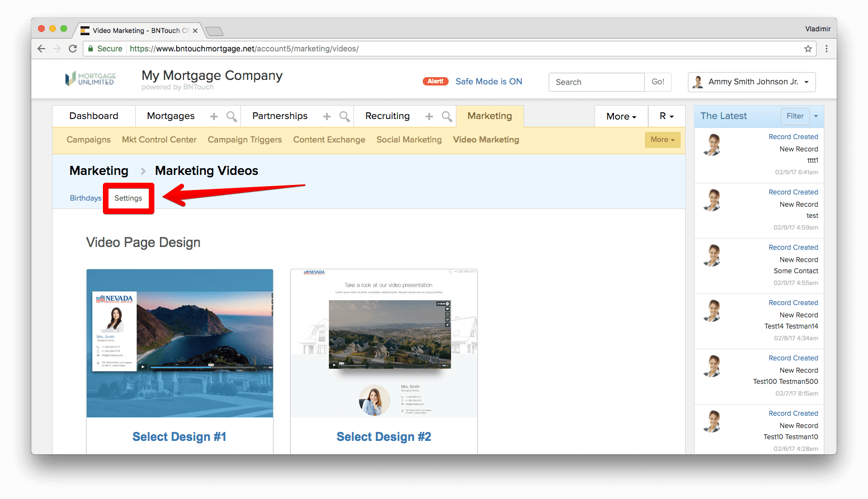868x499 pixels.
Task: Expand the yellow More submenu button
Action: click(x=662, y=140)
